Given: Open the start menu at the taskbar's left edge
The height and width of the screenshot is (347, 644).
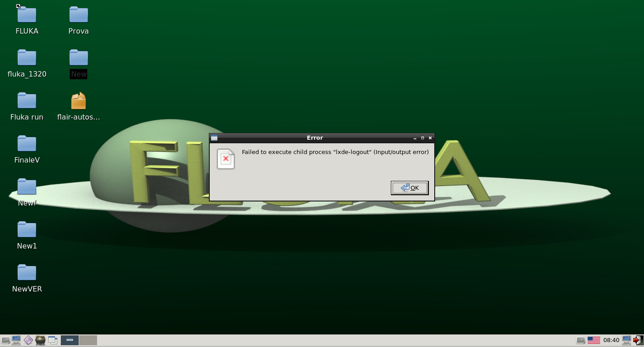Looking at the screenshot, I should 6,340.
